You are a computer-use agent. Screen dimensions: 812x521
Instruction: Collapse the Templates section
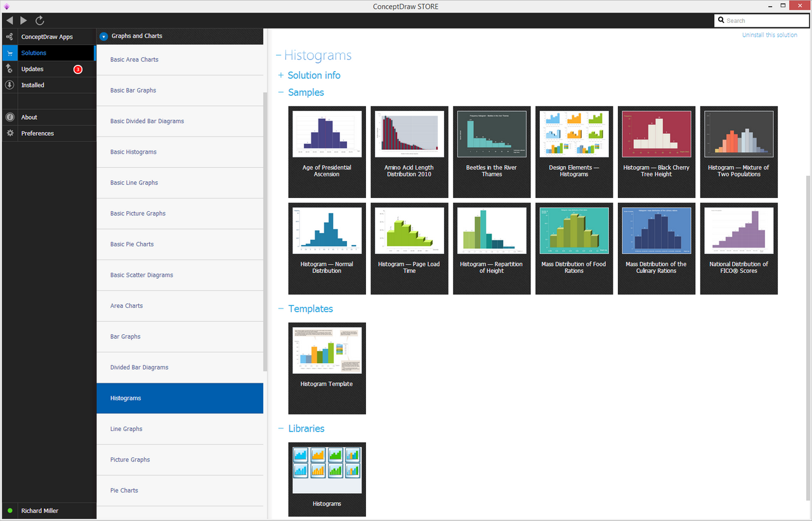click(281, 308)
